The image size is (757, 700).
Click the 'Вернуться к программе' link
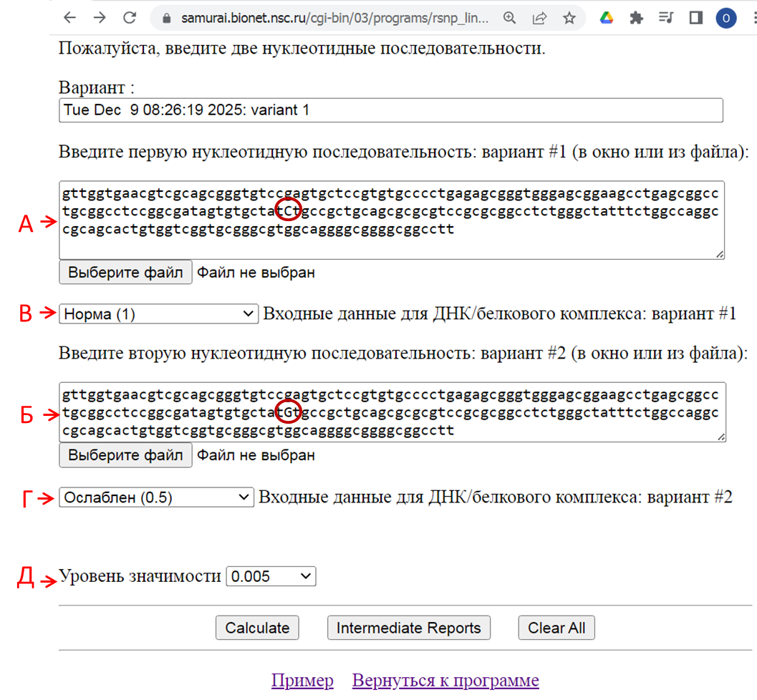[445, 680]
